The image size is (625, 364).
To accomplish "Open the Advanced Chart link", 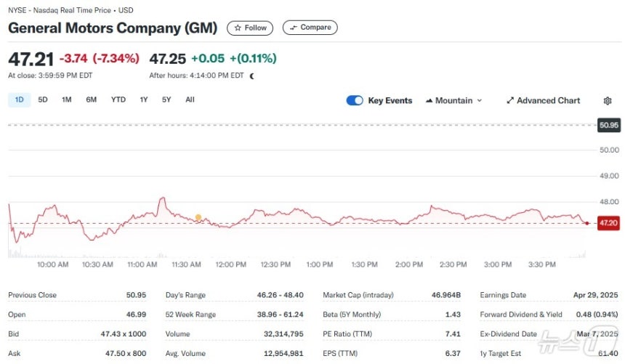I will point(544,100).
